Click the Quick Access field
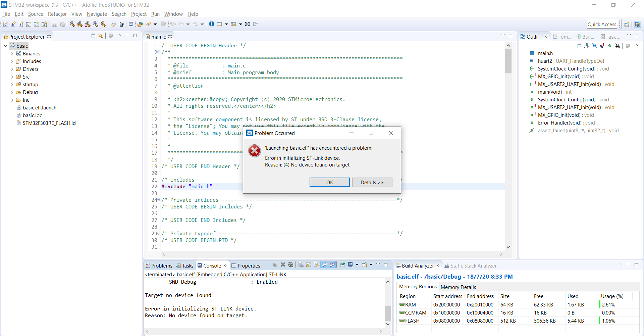The height and width of the screenshot is (336, 644). [602, 24]
